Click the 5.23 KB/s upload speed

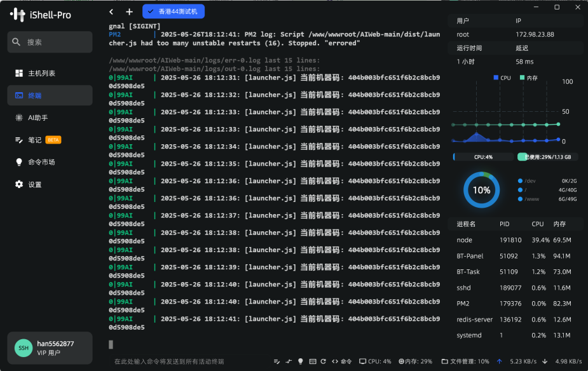[523, 361]
